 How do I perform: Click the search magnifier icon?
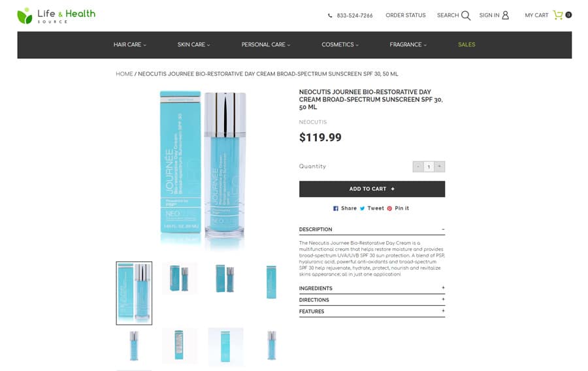pos(466,16)
